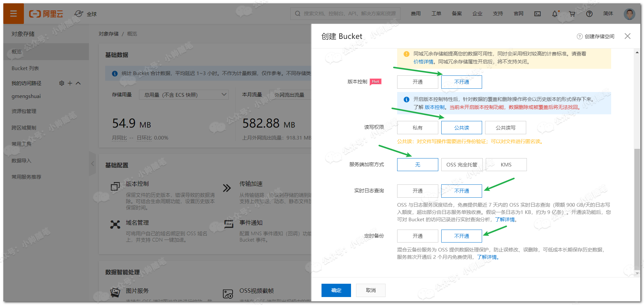Image resolution: width=644 pixels, height=305 pixels.
Task: Click the gear icon beside My Access Paths
Action: coord(62,83)
